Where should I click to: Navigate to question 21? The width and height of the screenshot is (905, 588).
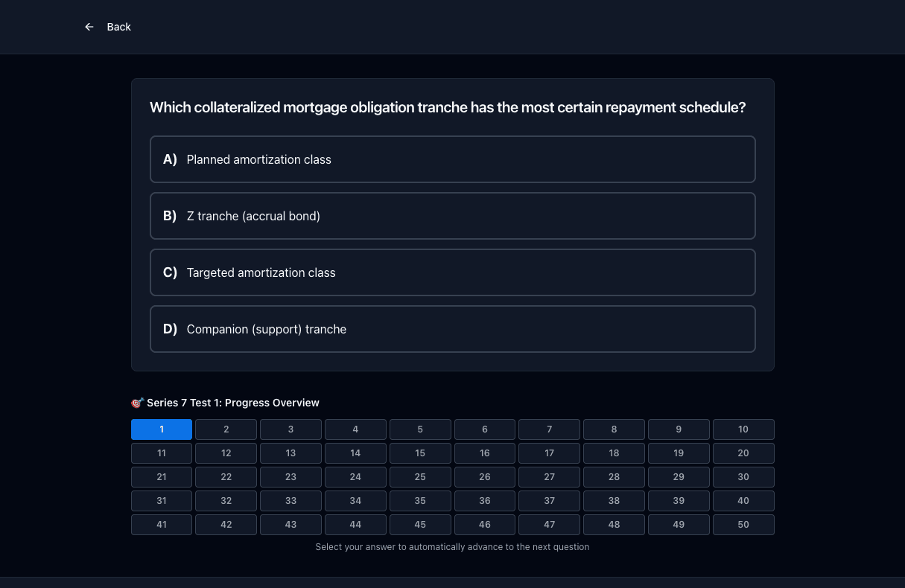click(x=162, y=477)
